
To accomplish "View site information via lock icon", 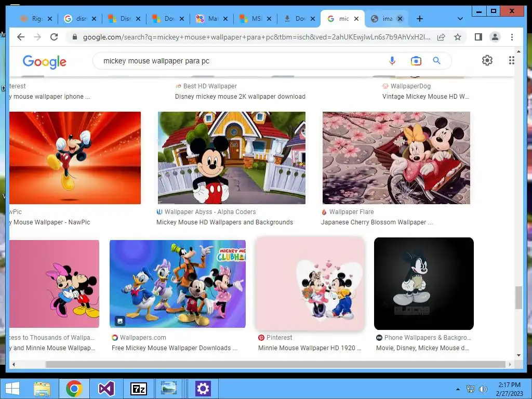I will (75, 37).
